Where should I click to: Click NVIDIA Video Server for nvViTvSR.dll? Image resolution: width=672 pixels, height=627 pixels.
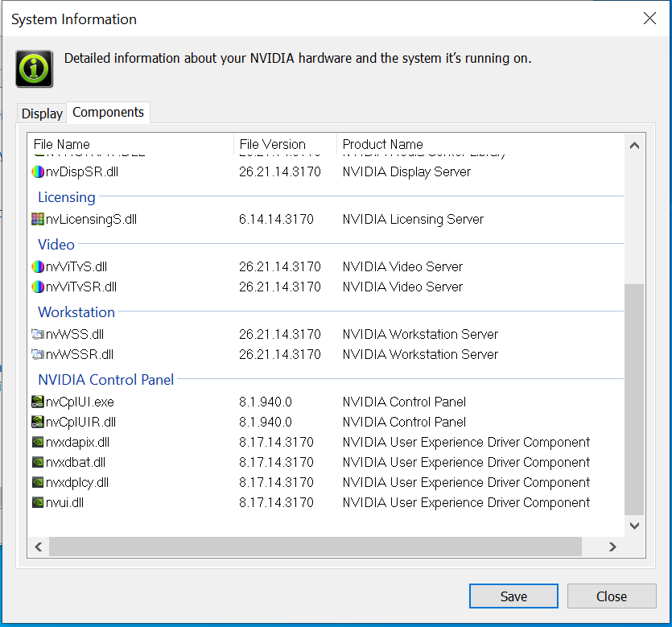point(402,287)
